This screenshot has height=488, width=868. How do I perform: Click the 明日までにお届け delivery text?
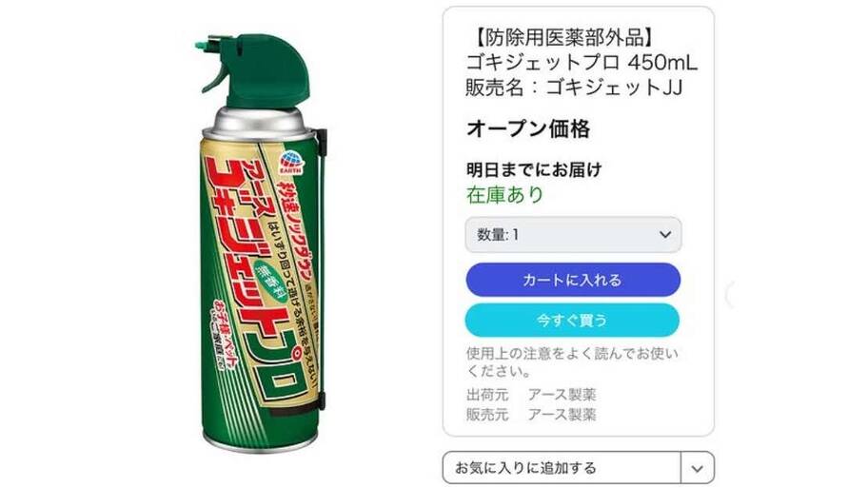click(x=534, y=169)
